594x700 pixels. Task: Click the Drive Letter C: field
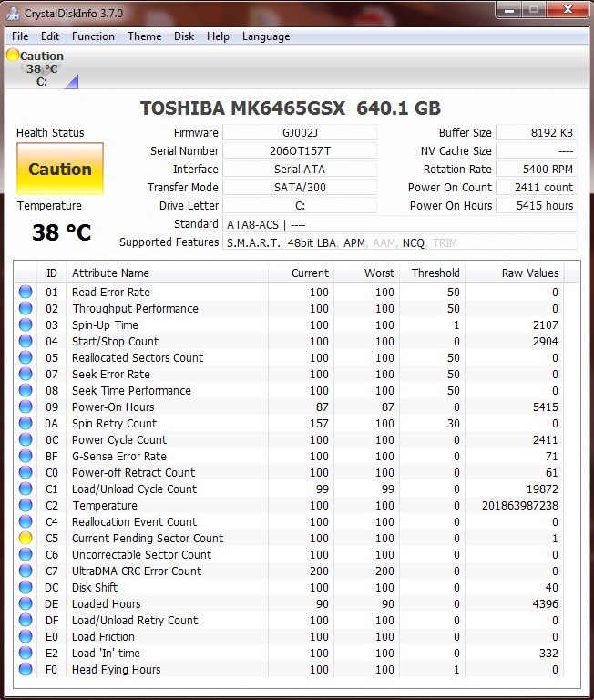coord(300,205)
